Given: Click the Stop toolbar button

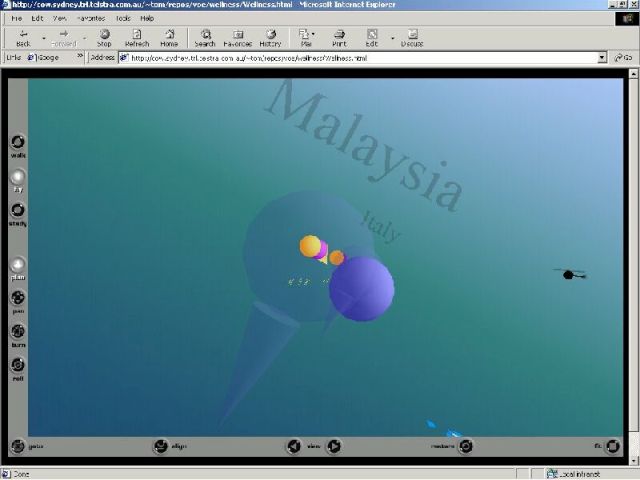Looking at the screenshot, I should tap(104, 38).
